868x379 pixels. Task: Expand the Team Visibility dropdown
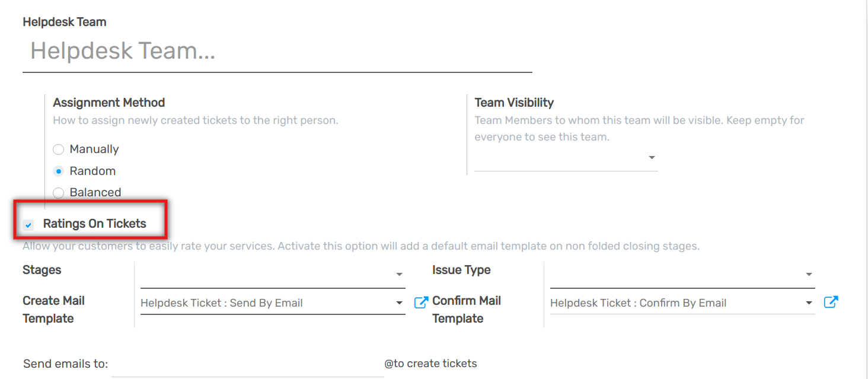tap(651, 157)
